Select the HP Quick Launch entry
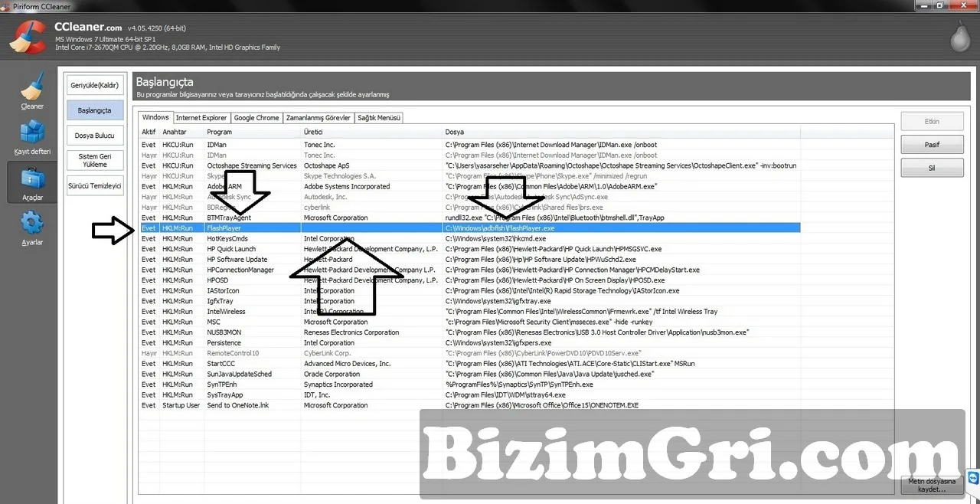 pyautogui.click(x=469, y=249)
